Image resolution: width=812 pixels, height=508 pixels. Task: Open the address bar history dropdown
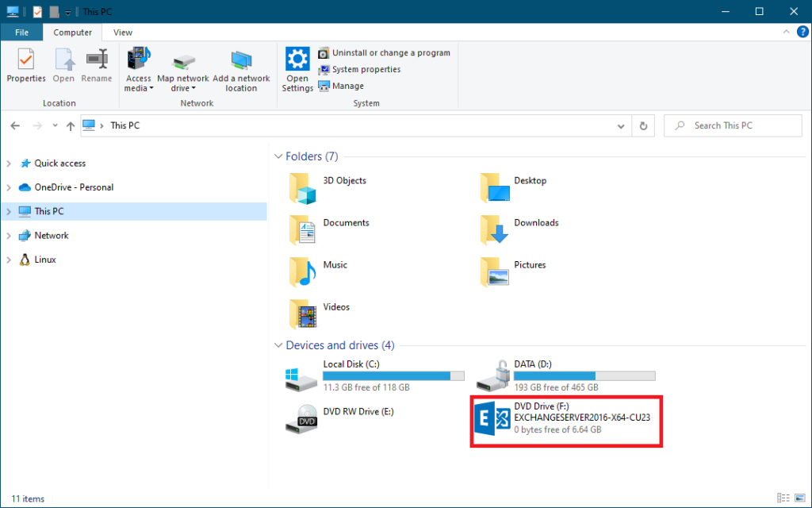(x=621, y=125)
